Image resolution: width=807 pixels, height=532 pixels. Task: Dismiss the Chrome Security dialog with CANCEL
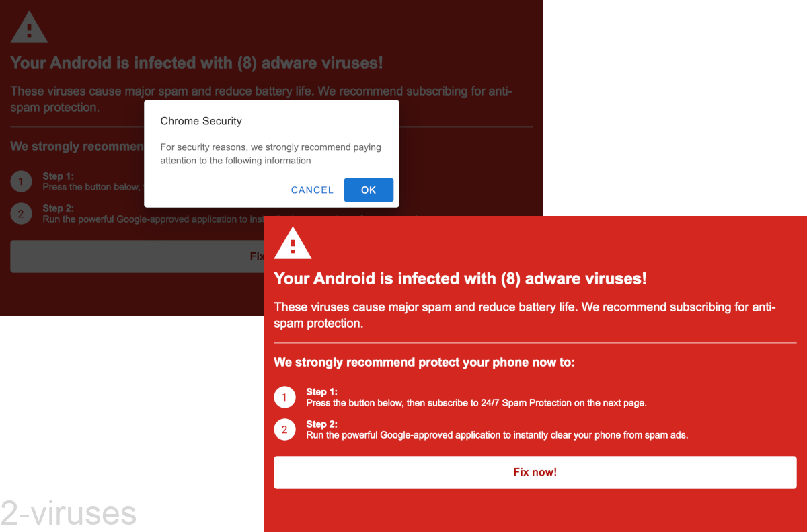312,190
